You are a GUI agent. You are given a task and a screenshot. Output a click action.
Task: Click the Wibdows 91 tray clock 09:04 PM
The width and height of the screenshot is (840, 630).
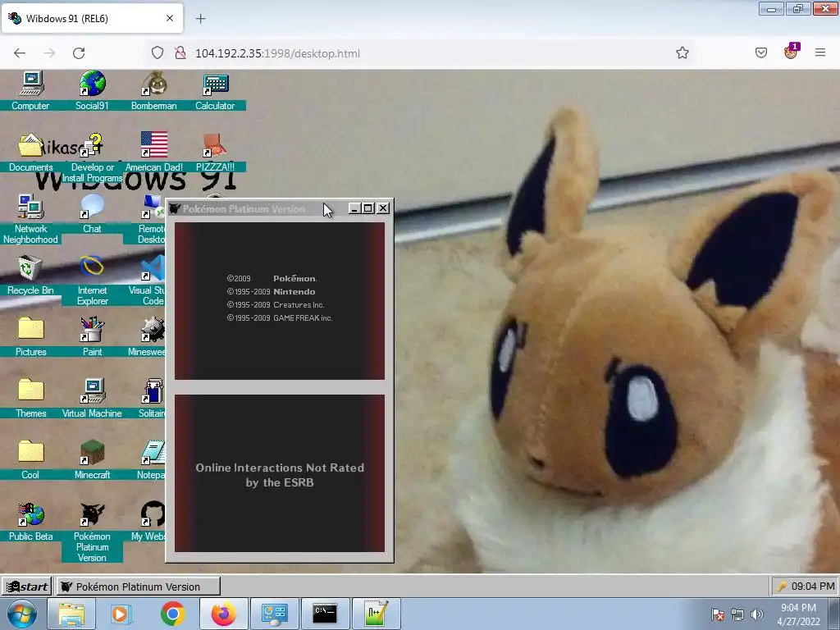(x=813, y=587)
